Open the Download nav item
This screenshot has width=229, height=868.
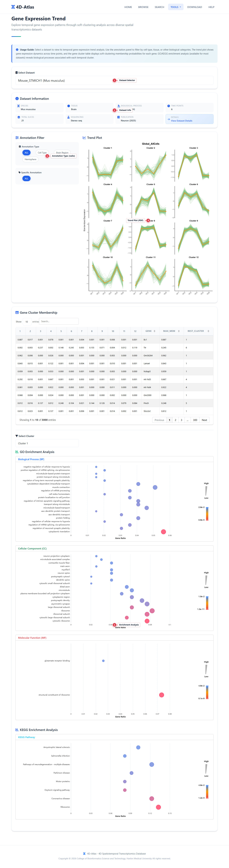point(195,7)
